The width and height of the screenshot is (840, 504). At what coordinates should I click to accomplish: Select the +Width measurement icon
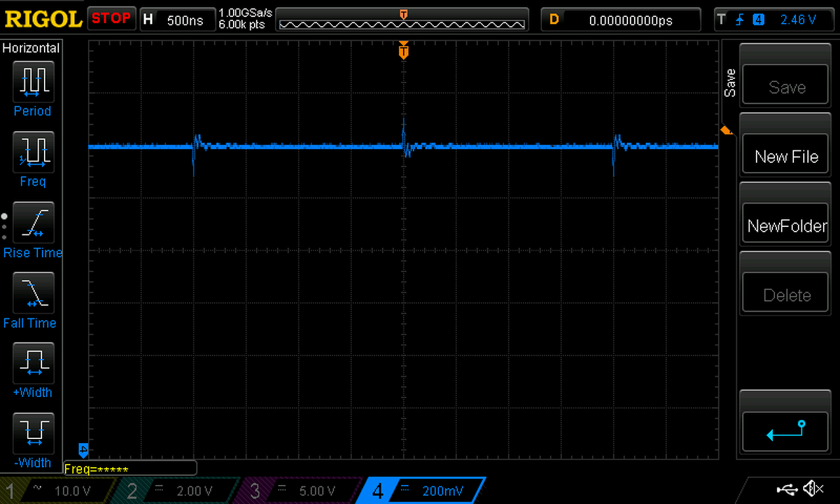click(33, 364)
